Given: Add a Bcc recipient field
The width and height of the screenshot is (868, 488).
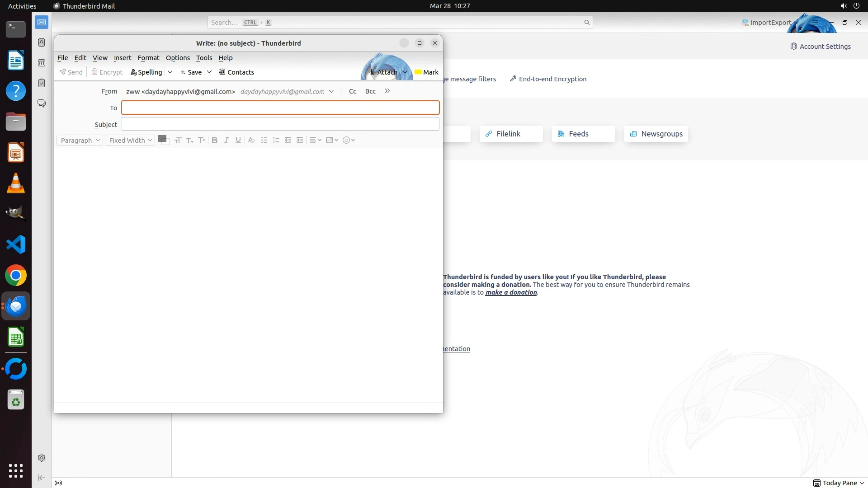Looking at the screenshot, I should coord(370,91).
